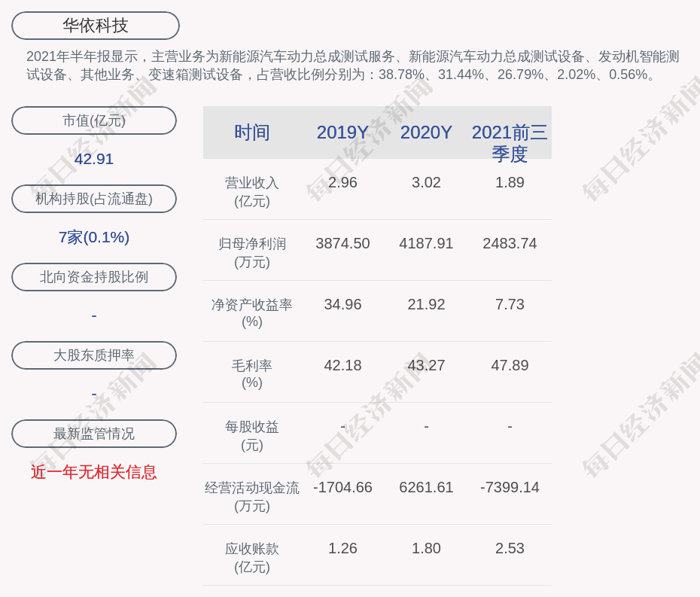Click the 2019Y column header
The image size is (700, 597).
click(x=342, y=132)
